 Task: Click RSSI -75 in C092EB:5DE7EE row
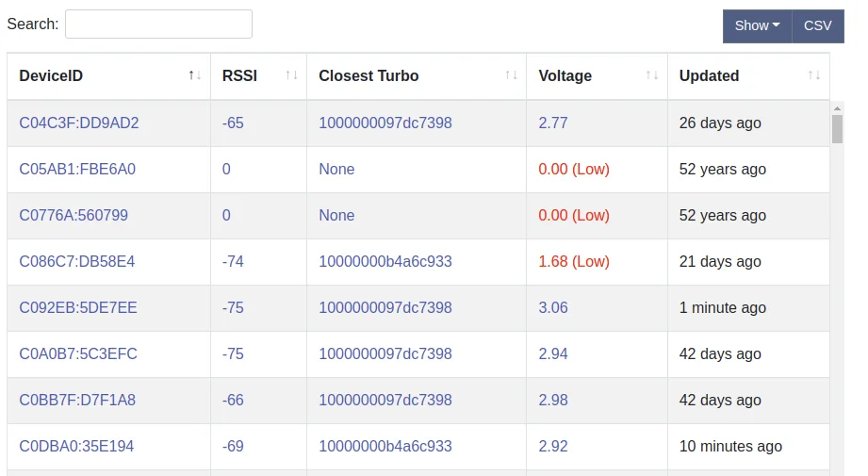(x=233, y=307)
